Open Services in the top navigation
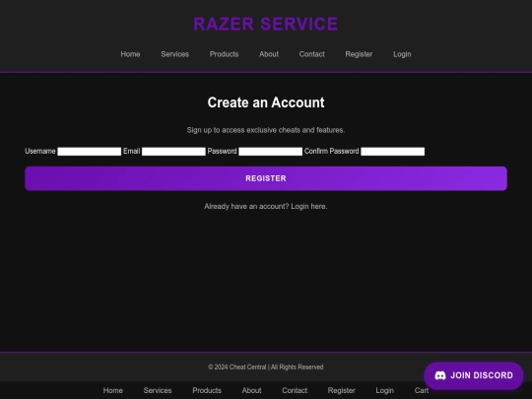 point(175,54)
